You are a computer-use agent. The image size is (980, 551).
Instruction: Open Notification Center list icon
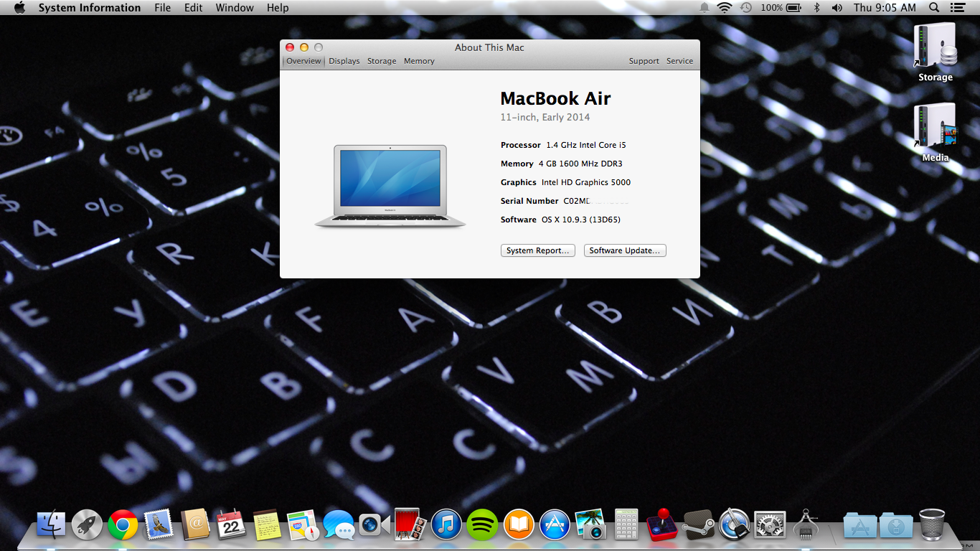[957, 8]
